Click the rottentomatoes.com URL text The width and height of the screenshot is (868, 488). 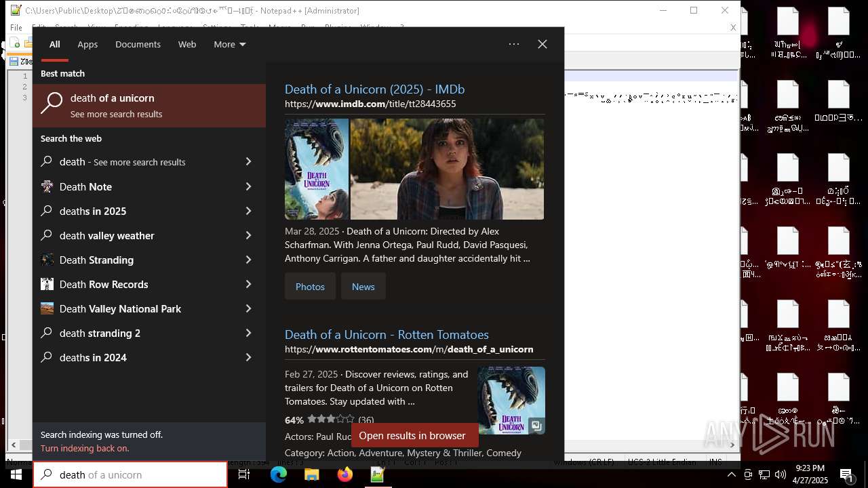409,349
